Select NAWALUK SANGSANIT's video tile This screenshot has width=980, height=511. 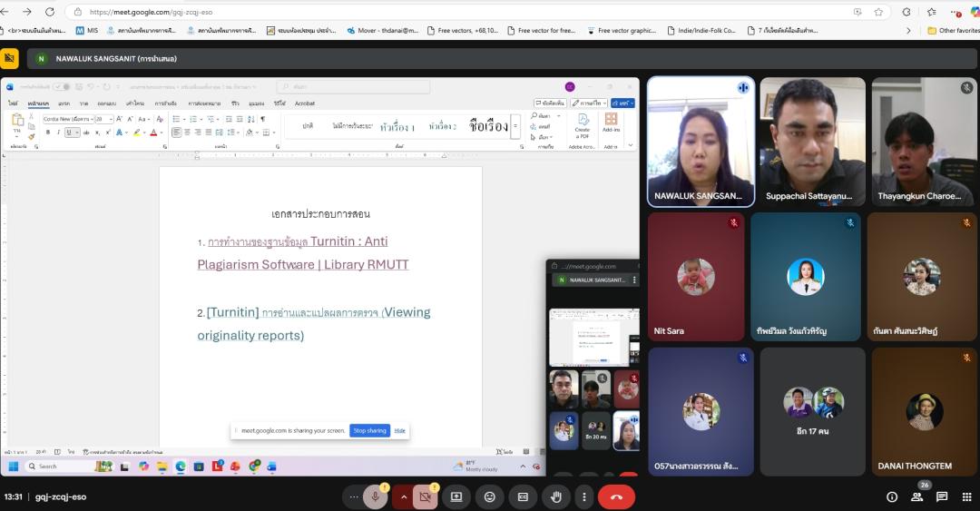click(700, 141)
